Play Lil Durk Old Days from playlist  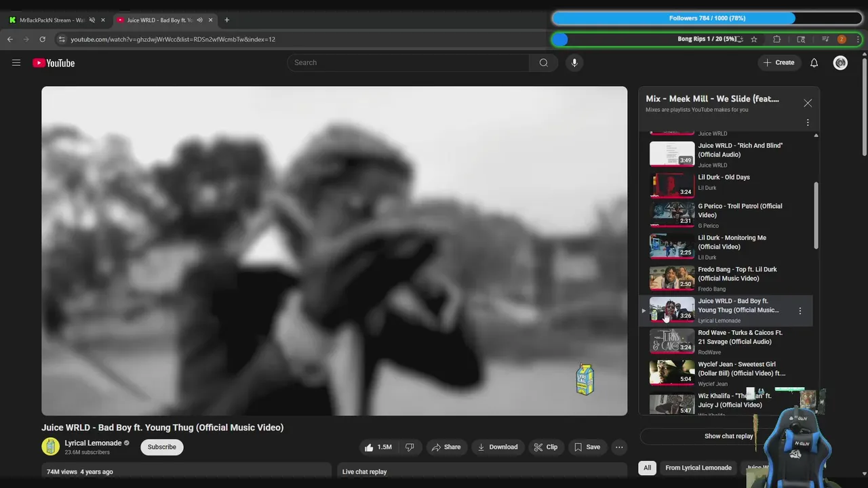(x=726, y=184)
